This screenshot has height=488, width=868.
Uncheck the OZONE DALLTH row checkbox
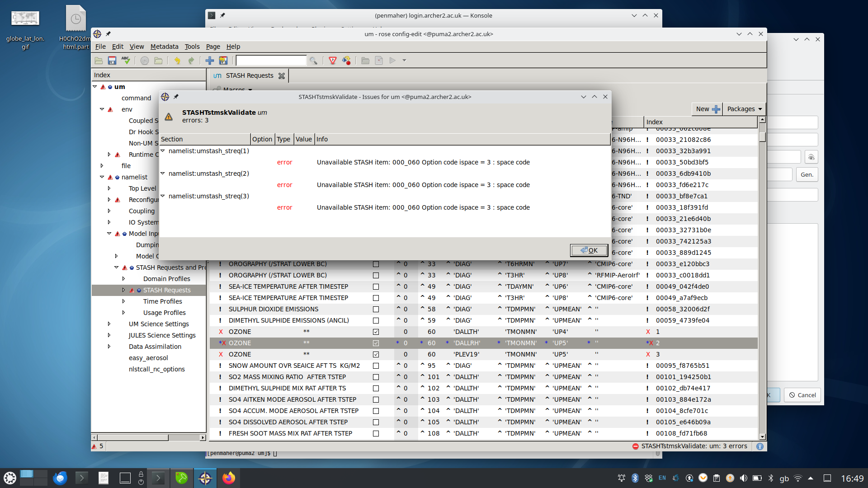point(376,332)
